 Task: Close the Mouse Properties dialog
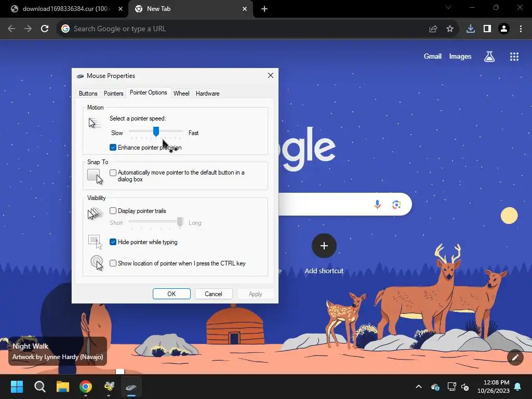[270, 75]
